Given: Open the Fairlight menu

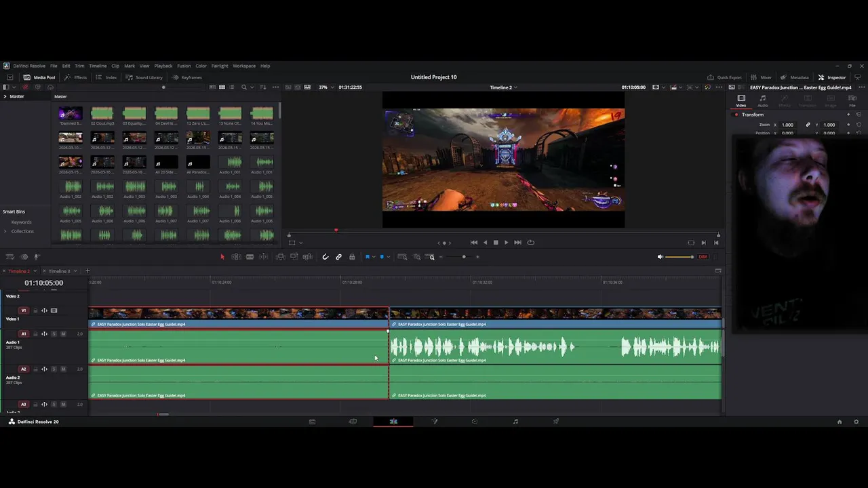Looking at the screenshot, I should tap(220, 66).
